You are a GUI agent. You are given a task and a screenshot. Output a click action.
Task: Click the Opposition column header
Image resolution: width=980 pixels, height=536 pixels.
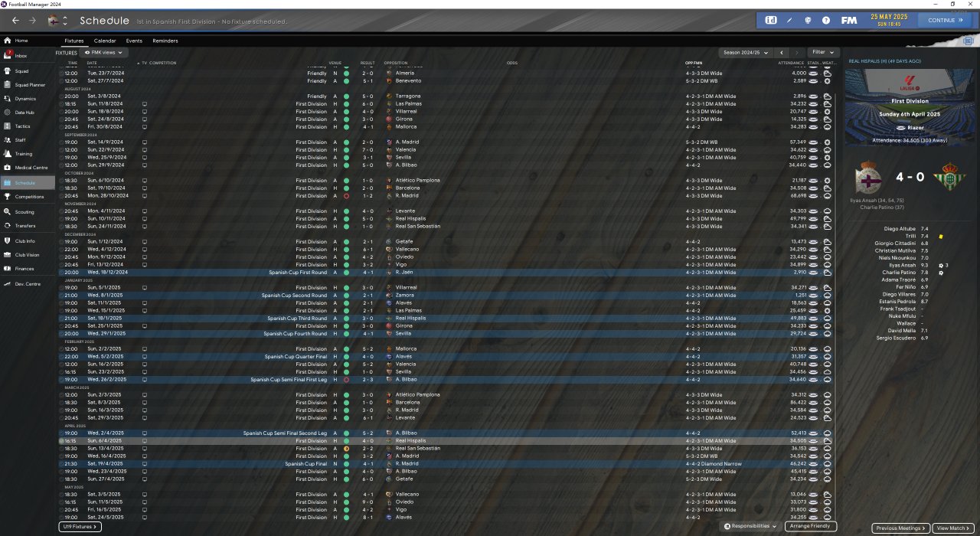point(396,63)
